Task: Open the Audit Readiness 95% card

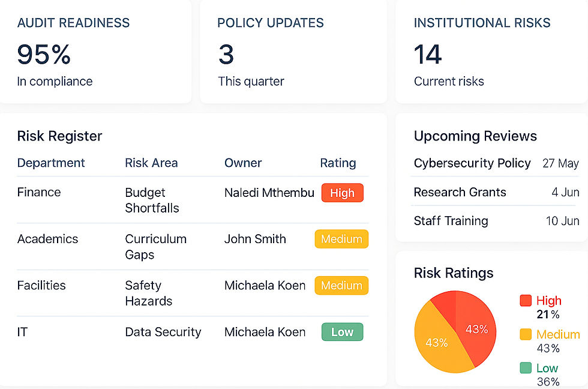Action: coord(95,52)
